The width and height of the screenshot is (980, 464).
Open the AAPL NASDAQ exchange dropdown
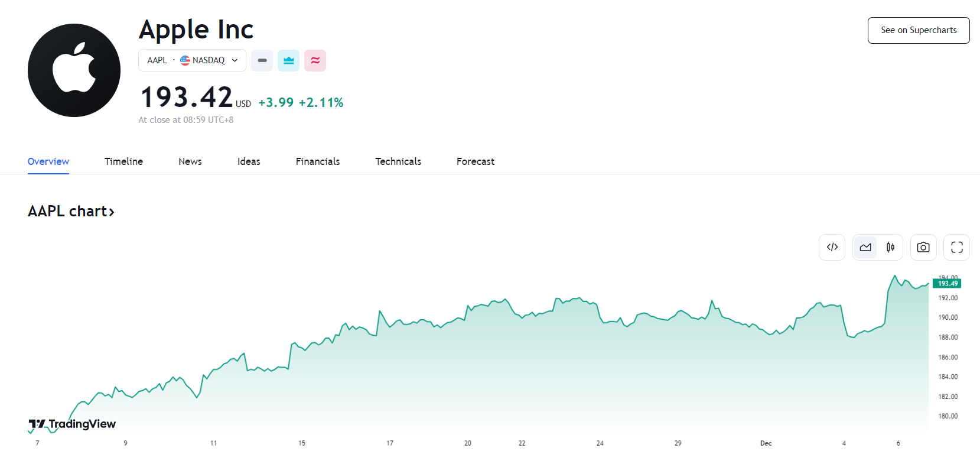[x=192, y=60]
